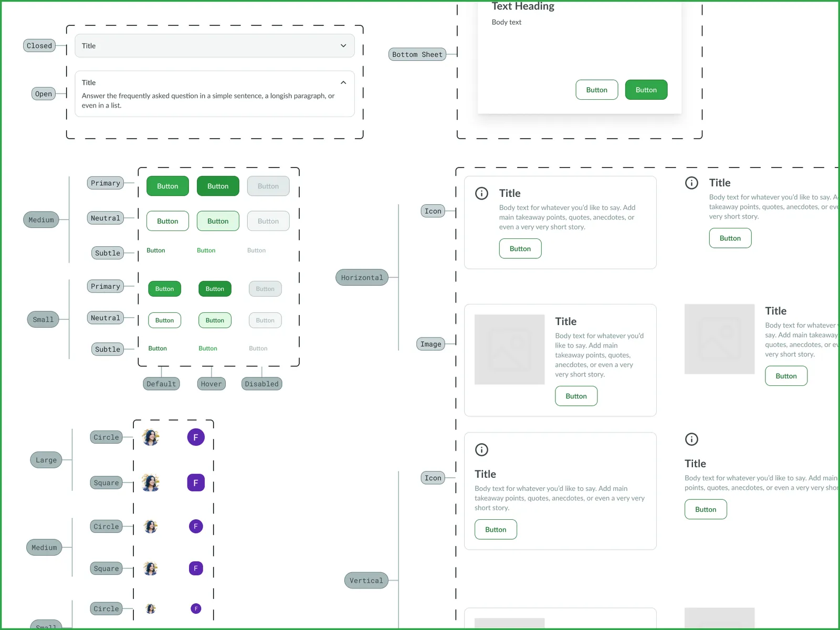Click the Medium Primary Default state Button
Screen dimensions: 840x630
(167, 186)
